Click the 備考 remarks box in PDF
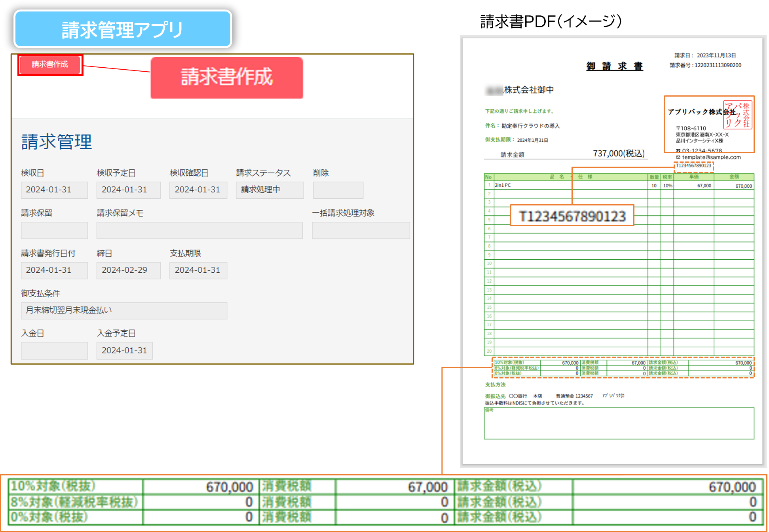This screenshot has width=769, height=532. click(x=619, y=423)
